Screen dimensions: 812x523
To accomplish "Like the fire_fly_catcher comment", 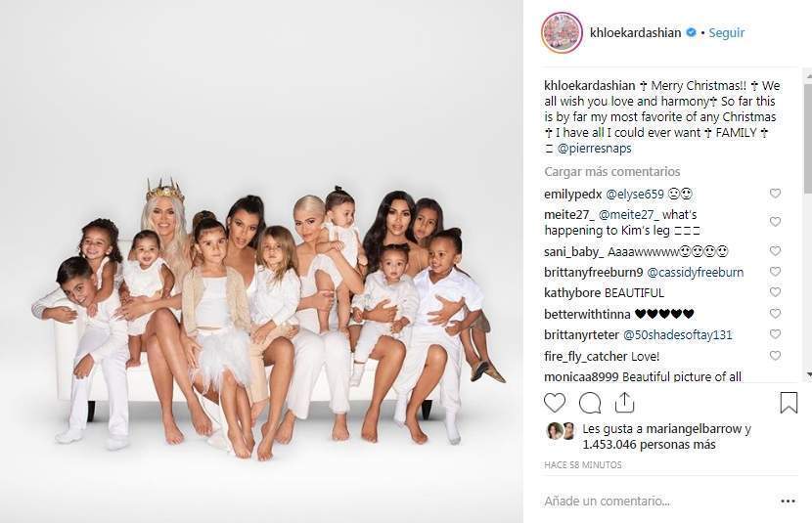I will pos(775,356).
